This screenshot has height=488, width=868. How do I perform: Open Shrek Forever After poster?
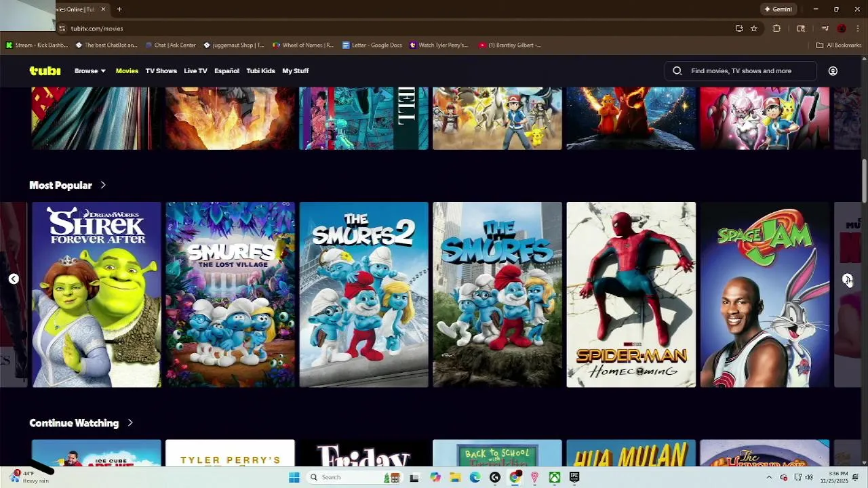pyautogui.click(x=96, y=294)
